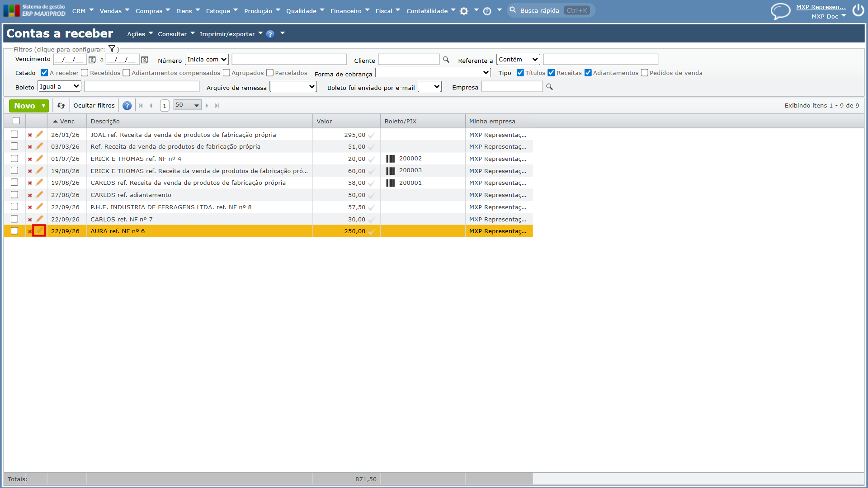Click the Cliente search magnifier

coord(446,60)
